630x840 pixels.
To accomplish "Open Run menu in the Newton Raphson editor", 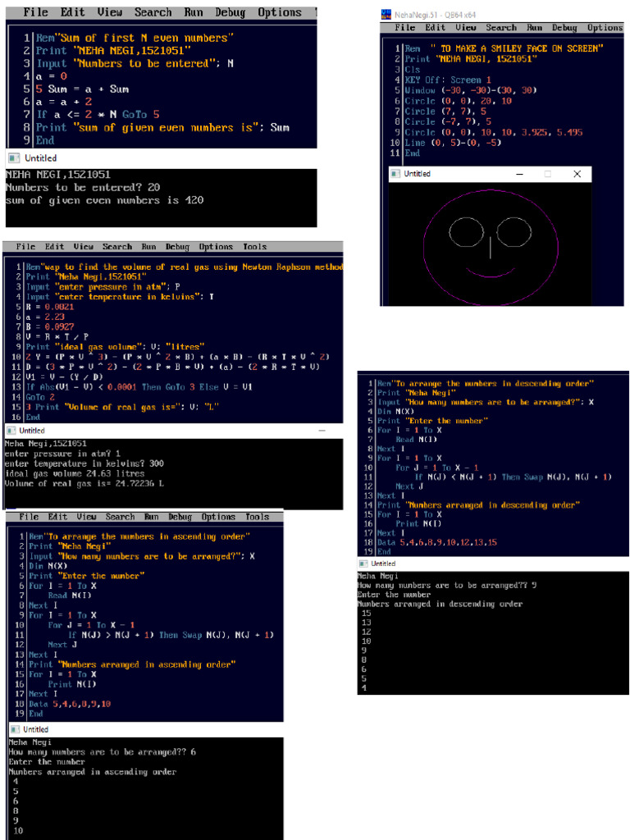I will coord(149,247).
